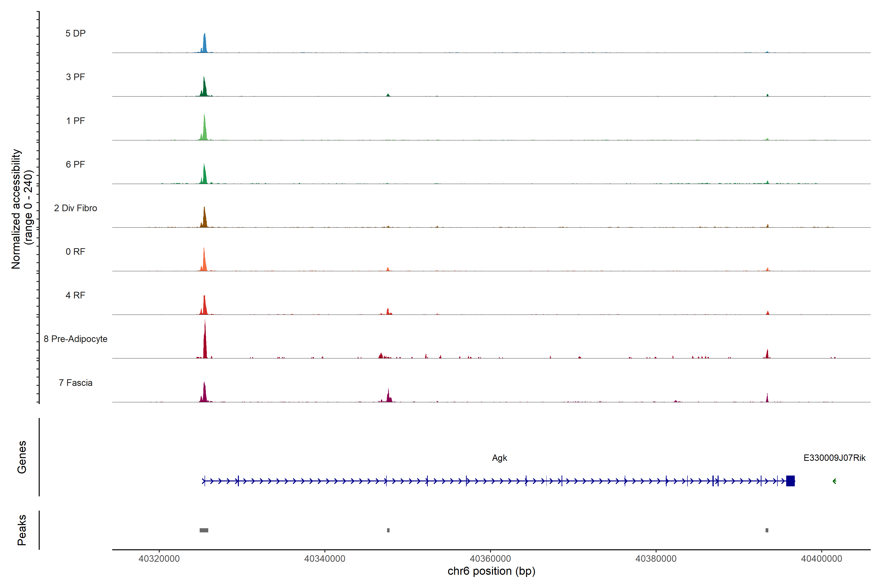Image resolution: width=882 pixels, height=588 pixels.
Task: Click the green E330009J07Rik arrow marker
Action: (x=834, y=481)
